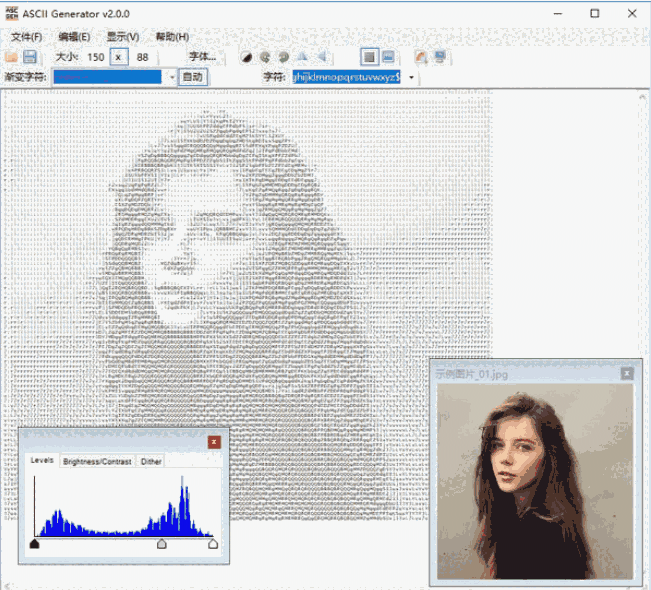Open the 显示(V) menu
Screen dimensions: 651x590
[123, 37]
